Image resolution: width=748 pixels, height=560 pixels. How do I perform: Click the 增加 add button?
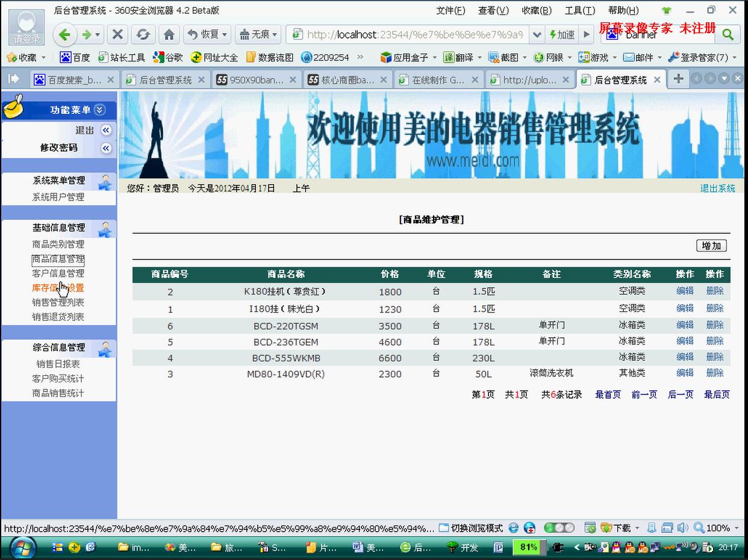(x=711, y=246)
